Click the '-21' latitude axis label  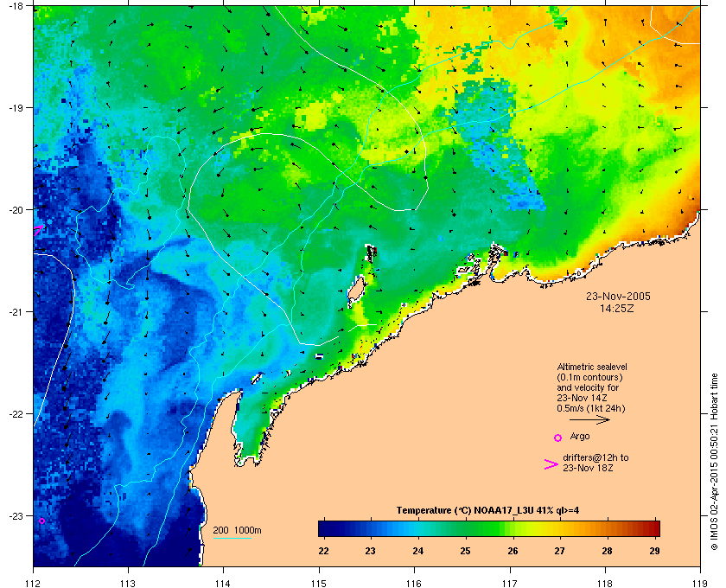point(15,312)
